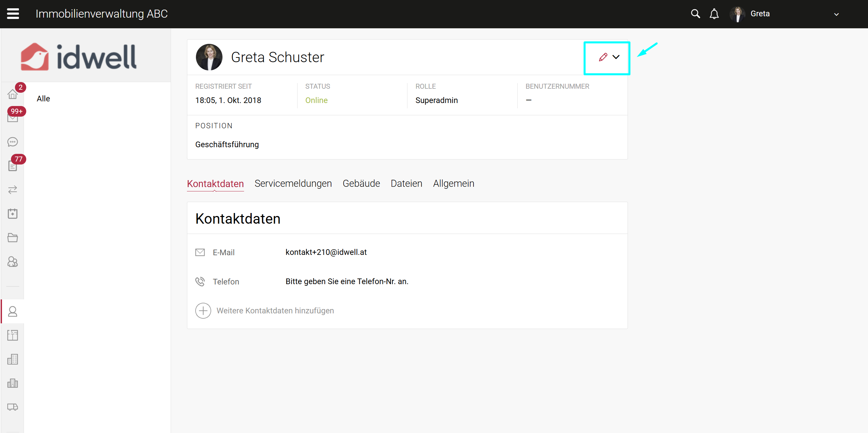Open the hamburger menu icon

[13, 14]
